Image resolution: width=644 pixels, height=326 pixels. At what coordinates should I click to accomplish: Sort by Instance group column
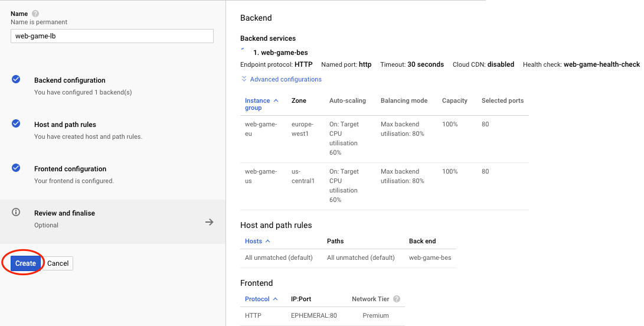257,104
